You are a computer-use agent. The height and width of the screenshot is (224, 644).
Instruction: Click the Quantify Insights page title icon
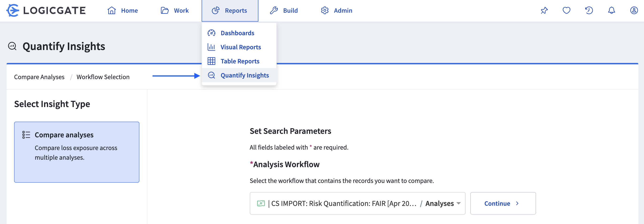(12, 46)
